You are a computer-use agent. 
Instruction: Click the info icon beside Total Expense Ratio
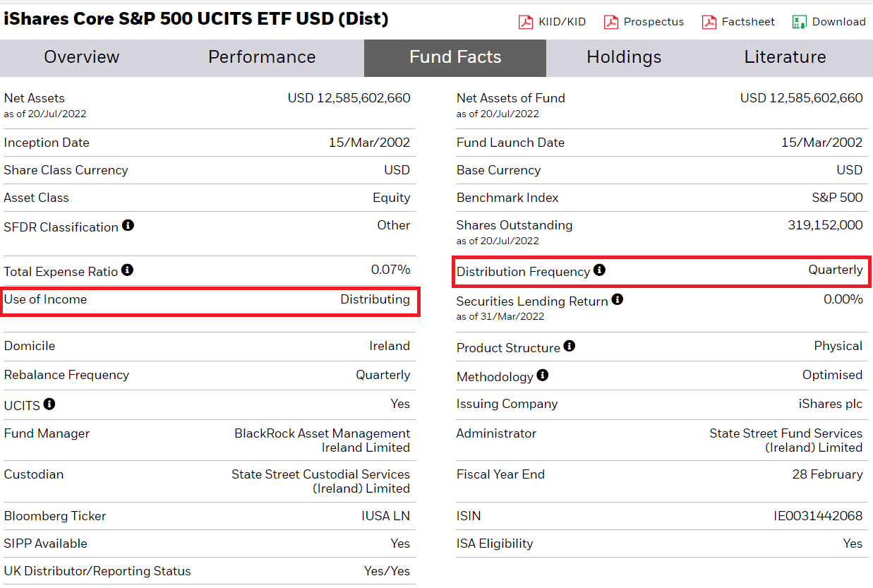click(x=127, y=268)
